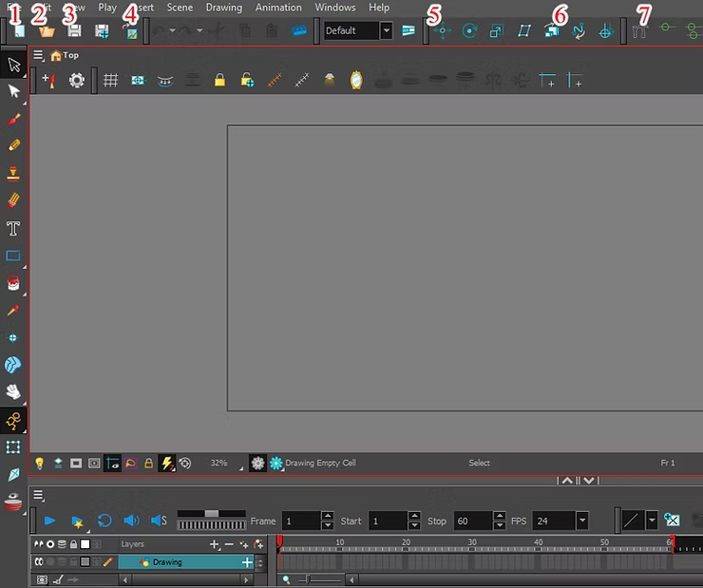
Task: Select the Rotate animation tool
Action: (469, 30)
